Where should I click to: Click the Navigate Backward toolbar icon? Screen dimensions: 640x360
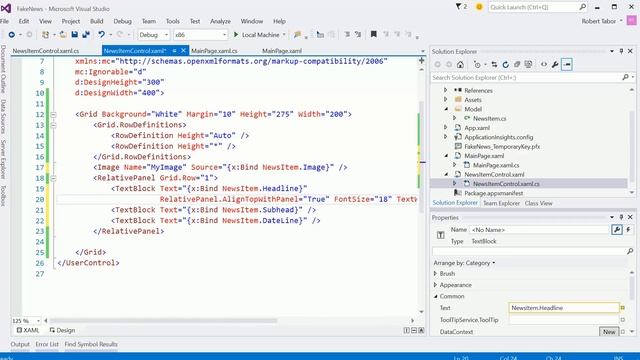pos(11,35)
